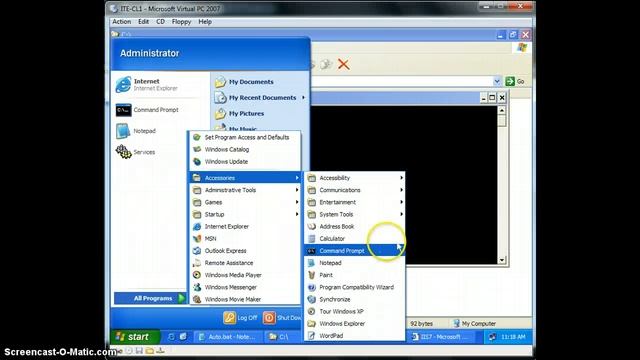The image size is (640, 360).
Task: Click the Shut Down button
Action: [x=282, y=318]
